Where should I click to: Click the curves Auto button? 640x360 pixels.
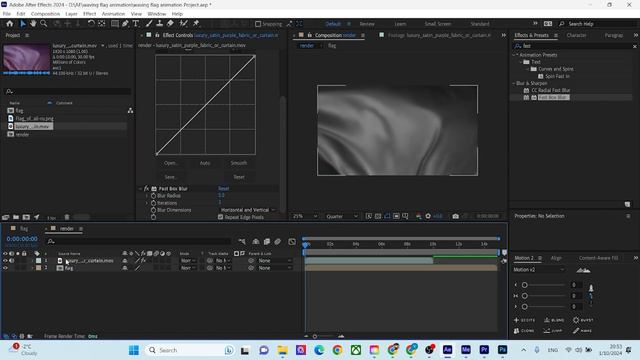(x=205, y=163)
